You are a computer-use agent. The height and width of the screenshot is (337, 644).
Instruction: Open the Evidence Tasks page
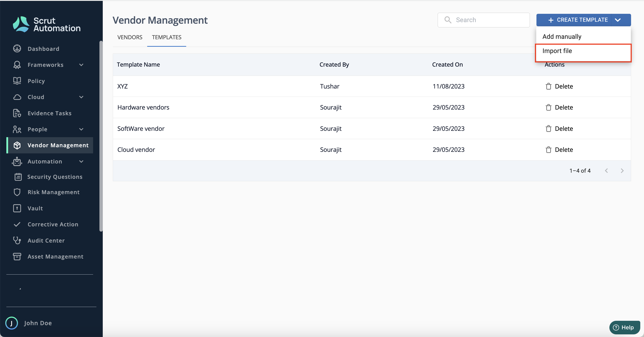(x=50, y=113)
